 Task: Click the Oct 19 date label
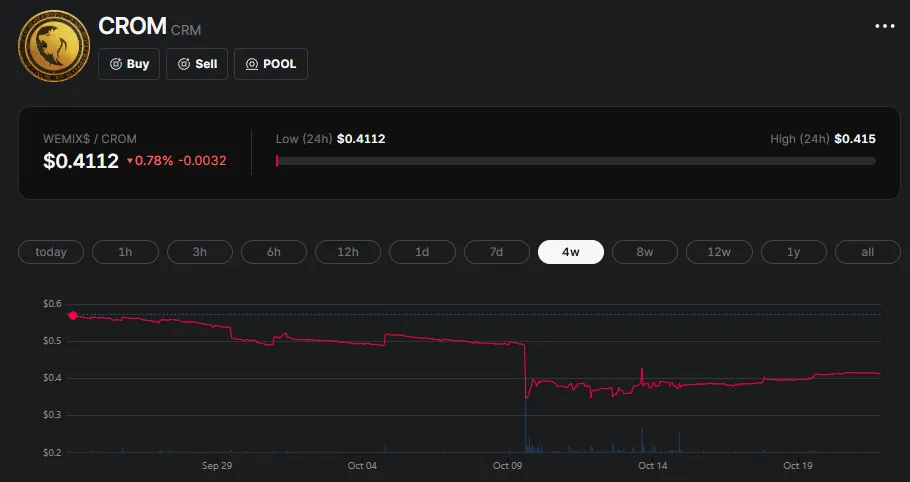pyautogui.click(x=798, y=466)
